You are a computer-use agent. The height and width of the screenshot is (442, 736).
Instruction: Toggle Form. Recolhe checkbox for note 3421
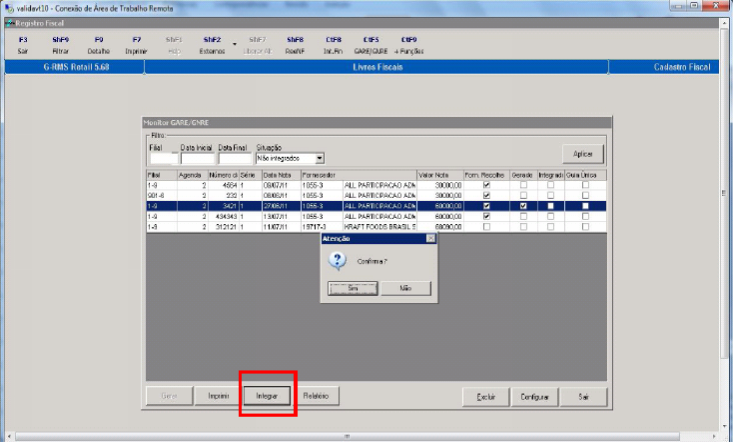click(486, 206)
